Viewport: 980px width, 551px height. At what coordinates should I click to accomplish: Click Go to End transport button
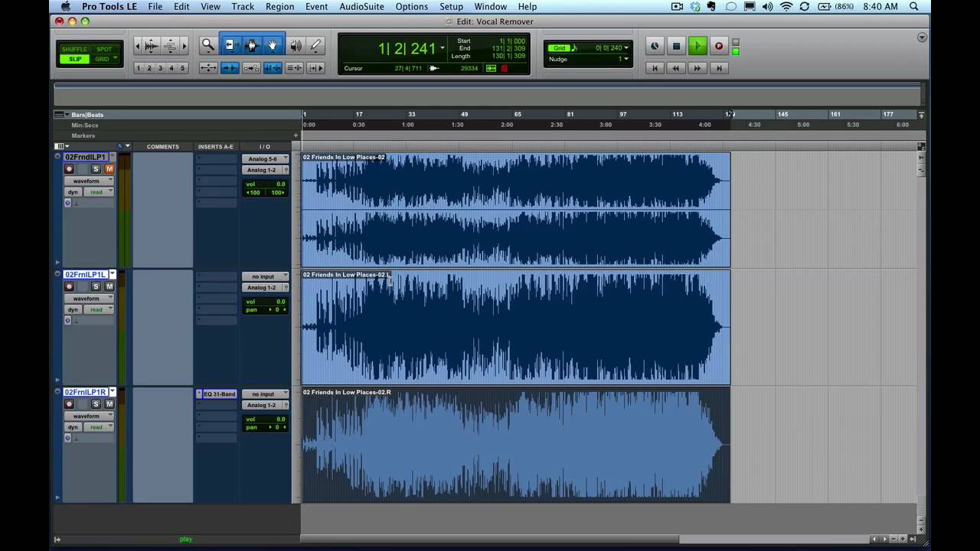coord(719,68)
